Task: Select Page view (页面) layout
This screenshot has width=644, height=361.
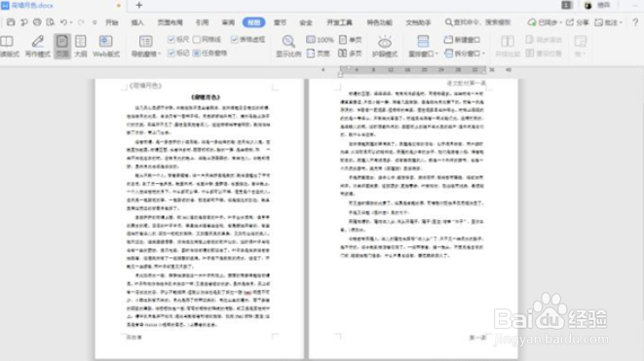Action: (62, 47)
